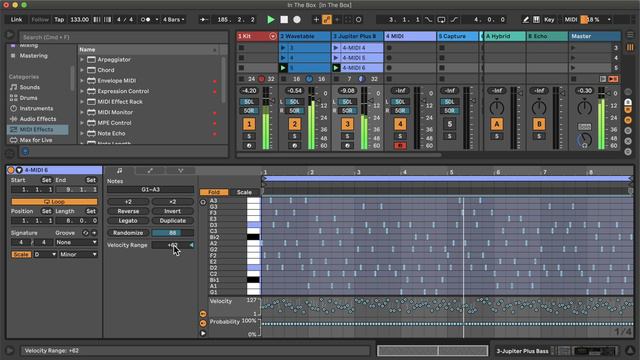Image resolution: width=640 pixels, height=360 pixels.
Task: Toggle the orange Scale button in clip panel
Action: [x=21, y=254]
